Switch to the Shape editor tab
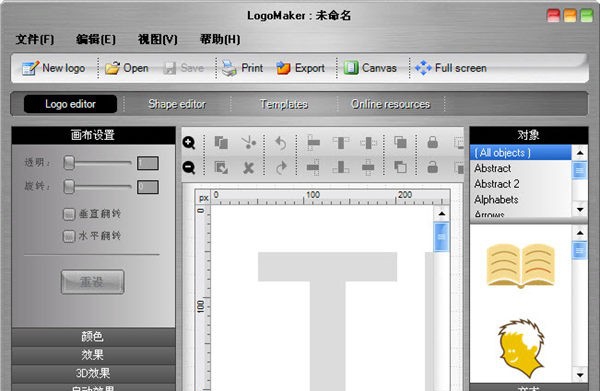This screenshot has width=600, height=391. coord(177,104)
